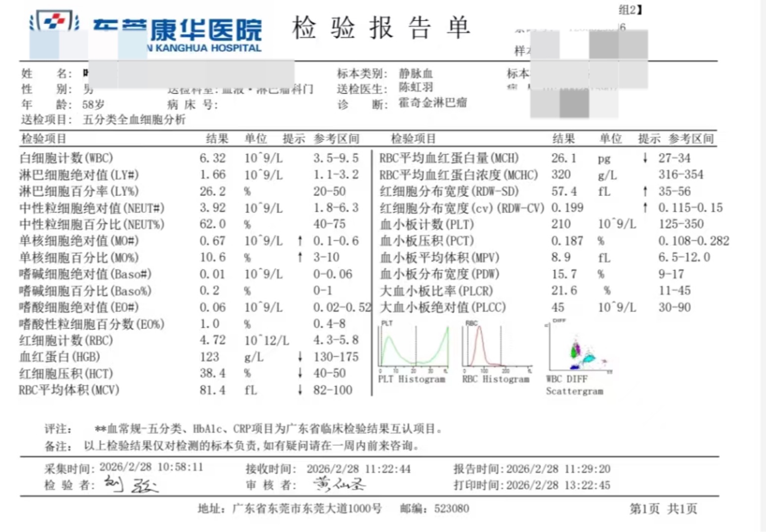Image resolution: width=766 pixels, height=532 pixels.
Task: Click the up arrow flag in RDW-SD row
Action: [645, 191]
